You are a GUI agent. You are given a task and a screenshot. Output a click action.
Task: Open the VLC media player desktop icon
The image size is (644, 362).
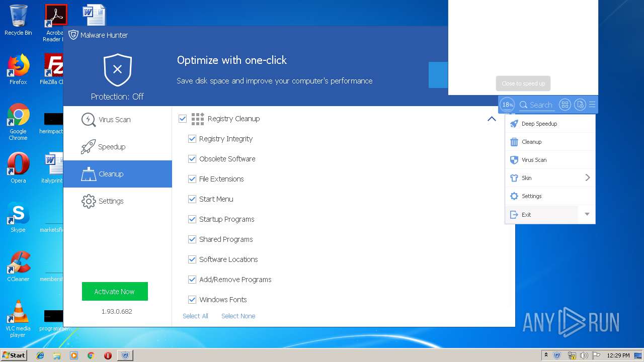tap(18, 319)
